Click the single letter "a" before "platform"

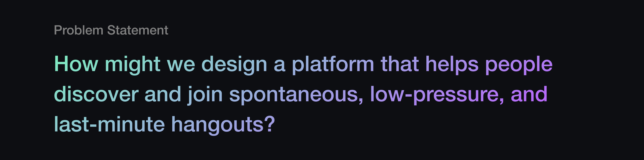[279, 64]
